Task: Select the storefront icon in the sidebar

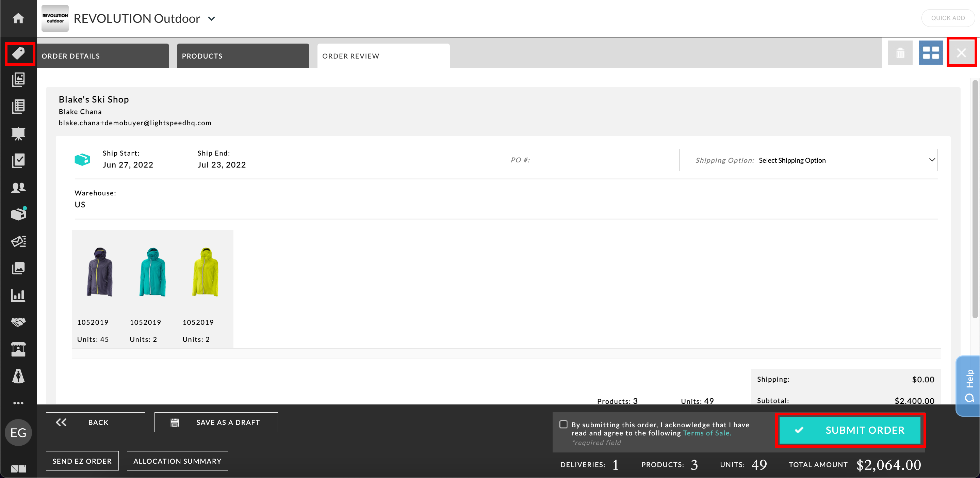Action: click(19, 349)
